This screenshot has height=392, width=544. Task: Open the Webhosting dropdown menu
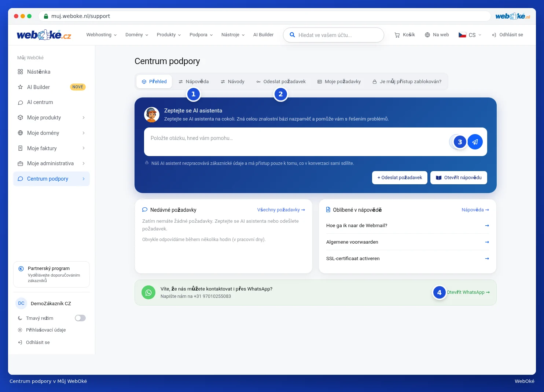point(102,35)
